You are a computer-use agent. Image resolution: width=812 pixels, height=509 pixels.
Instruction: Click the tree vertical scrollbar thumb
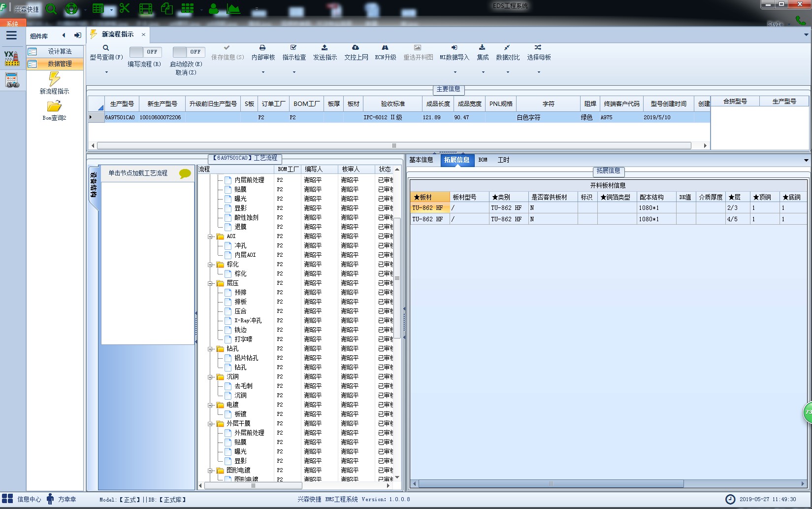[x=397, y=278]
